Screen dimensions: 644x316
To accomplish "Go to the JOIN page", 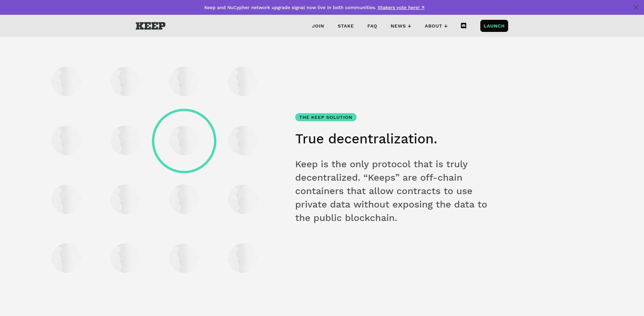I will tap(318, 26).
